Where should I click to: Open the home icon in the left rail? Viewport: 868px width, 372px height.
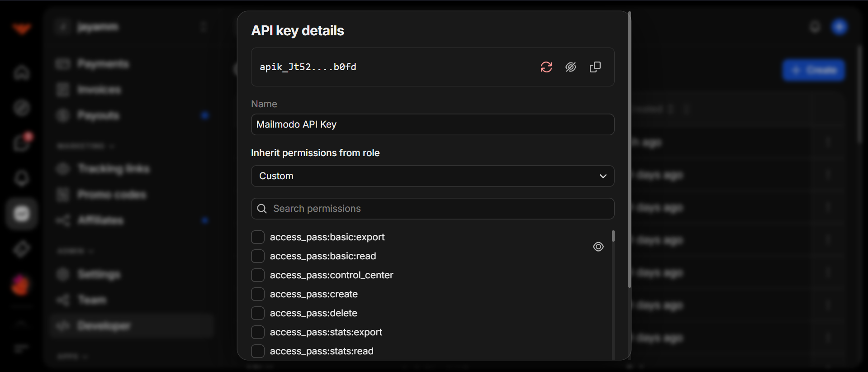pos(22,72)
